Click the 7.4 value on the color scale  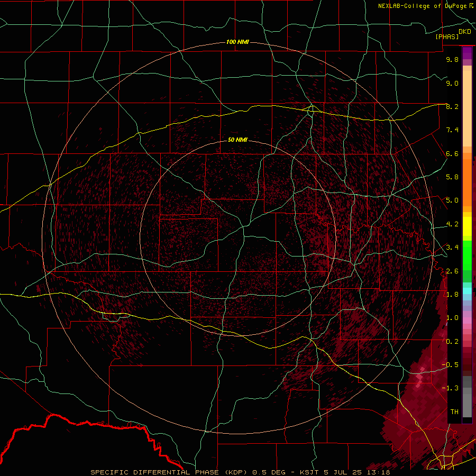452,130
